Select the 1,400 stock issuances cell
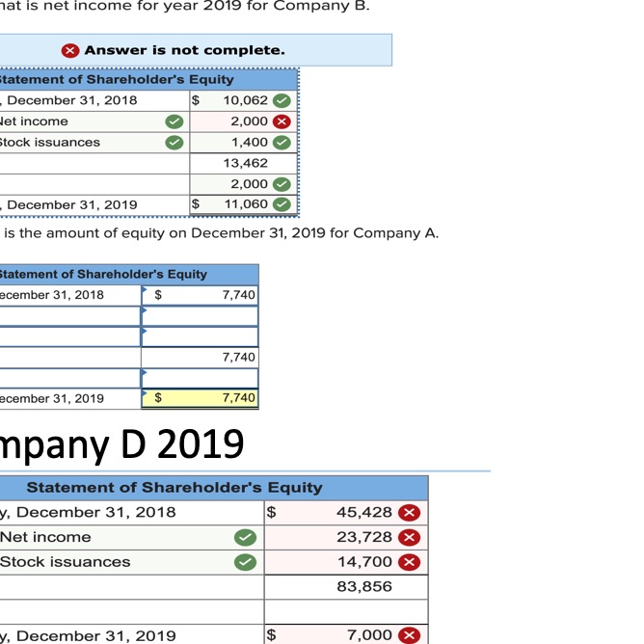 pyautogui.click(x=243, y=143)
